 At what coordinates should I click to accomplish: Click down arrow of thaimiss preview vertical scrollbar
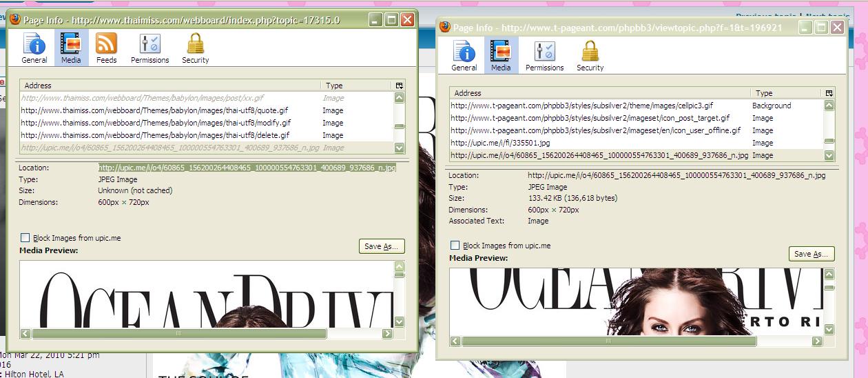click(x=400, y=321)
